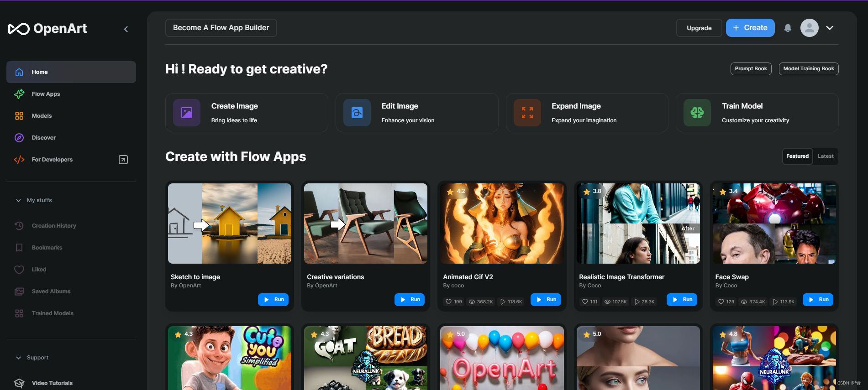Click the Face Swap 3.4 star rating
868x390 pixels.
tap(729, 192)
